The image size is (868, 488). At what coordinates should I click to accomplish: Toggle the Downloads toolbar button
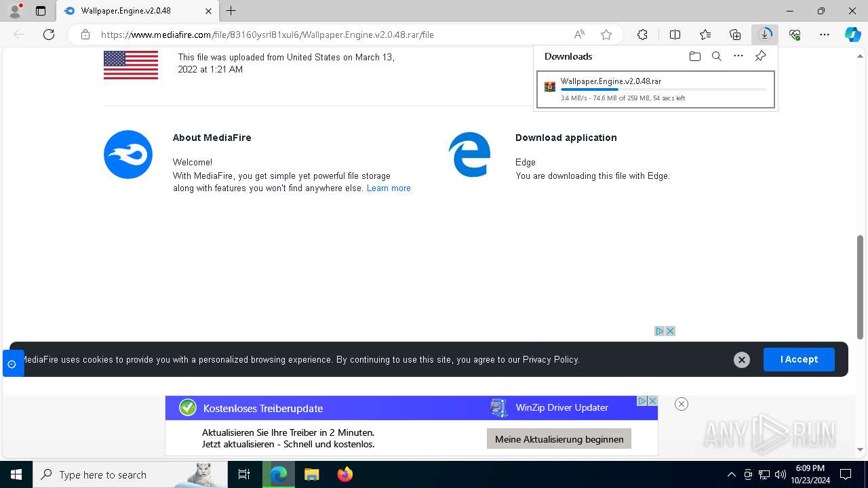pos(765,35)
